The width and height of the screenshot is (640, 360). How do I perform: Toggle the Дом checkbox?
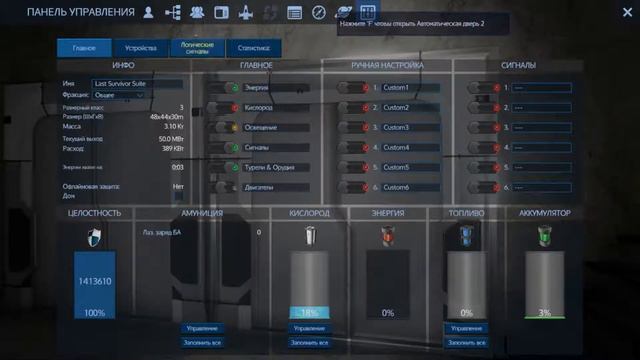coord(179,196)
